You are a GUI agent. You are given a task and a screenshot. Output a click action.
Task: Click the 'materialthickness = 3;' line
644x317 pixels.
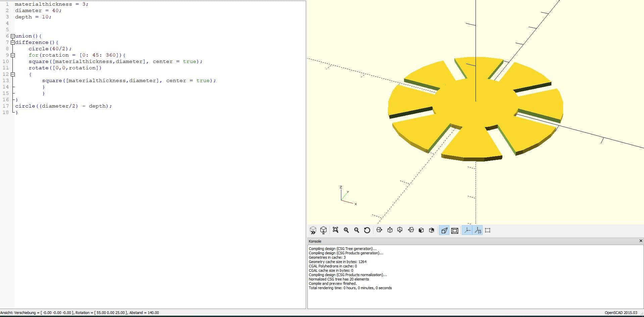coord(52,4)
